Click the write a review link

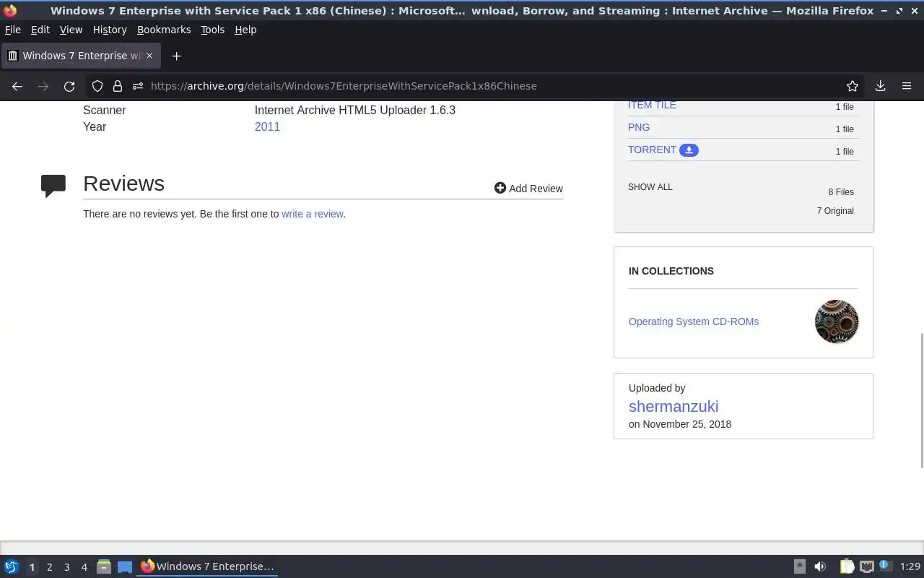coord(312,214)
